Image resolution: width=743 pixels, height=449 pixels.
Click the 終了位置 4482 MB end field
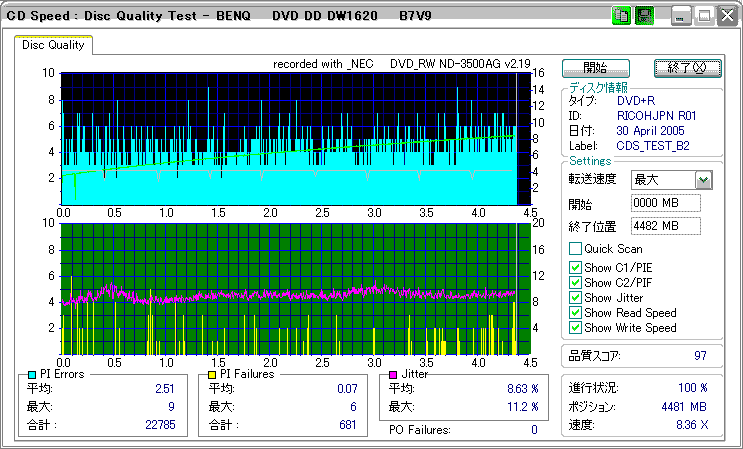666,225
